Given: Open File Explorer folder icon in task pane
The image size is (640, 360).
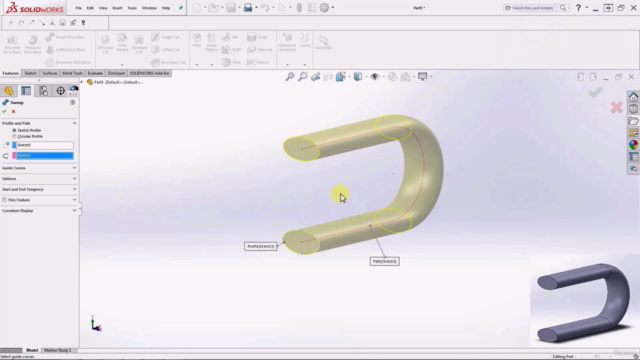Looking at the screenshot, I should click(x=633, y=121).
